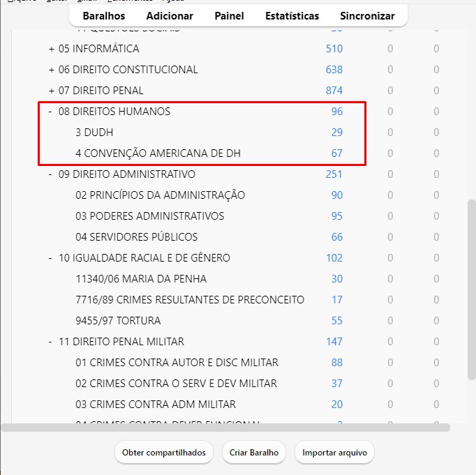Viewport: 476px width, 475px height.
Task: Open the 06 DIREITO CONSTITUCIONAL deck
Action: [128, 70]
